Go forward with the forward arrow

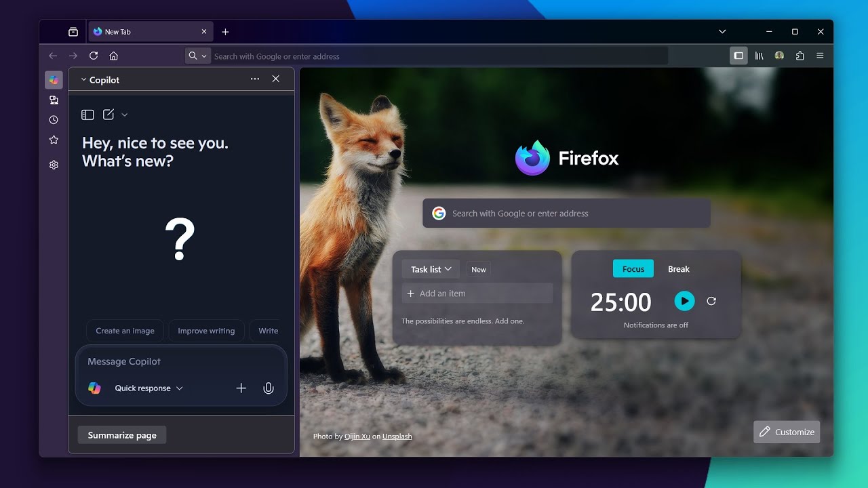[x=73, y=56]
